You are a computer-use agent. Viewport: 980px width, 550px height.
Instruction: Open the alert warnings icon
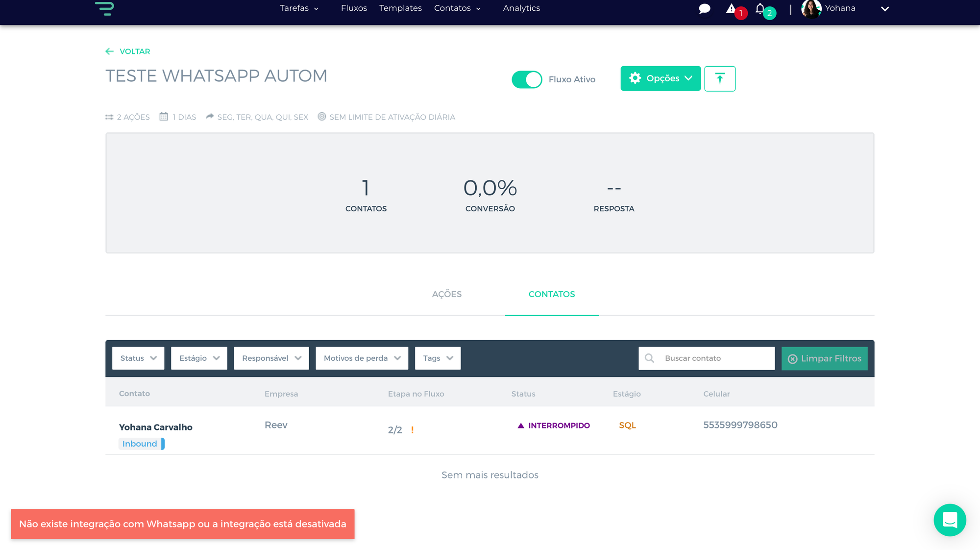731,9
